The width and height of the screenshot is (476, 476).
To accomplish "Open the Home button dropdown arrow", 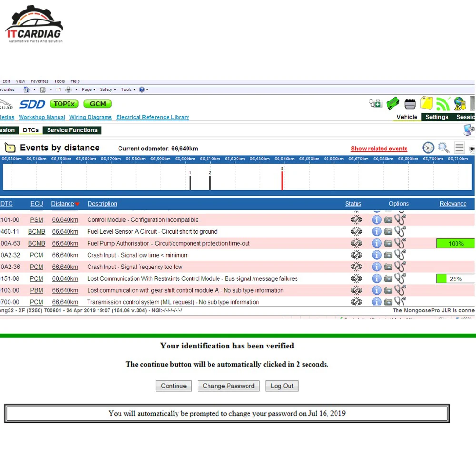I will (34, 89).
